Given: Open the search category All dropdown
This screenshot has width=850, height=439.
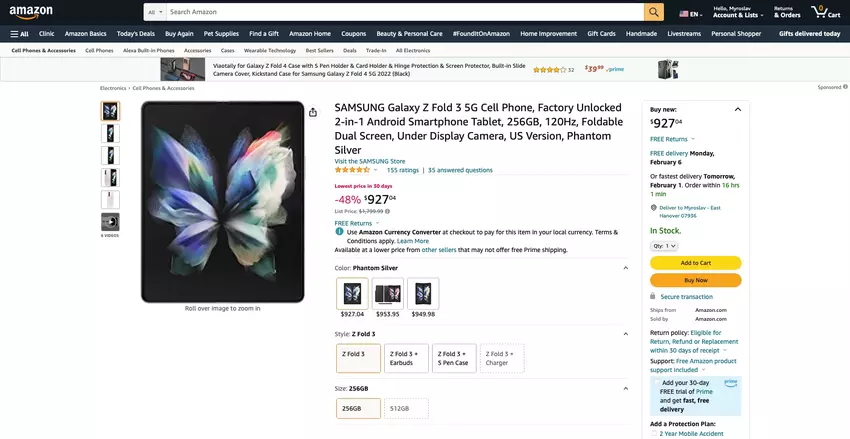Looking at the screenshot, I should (153, 12).
